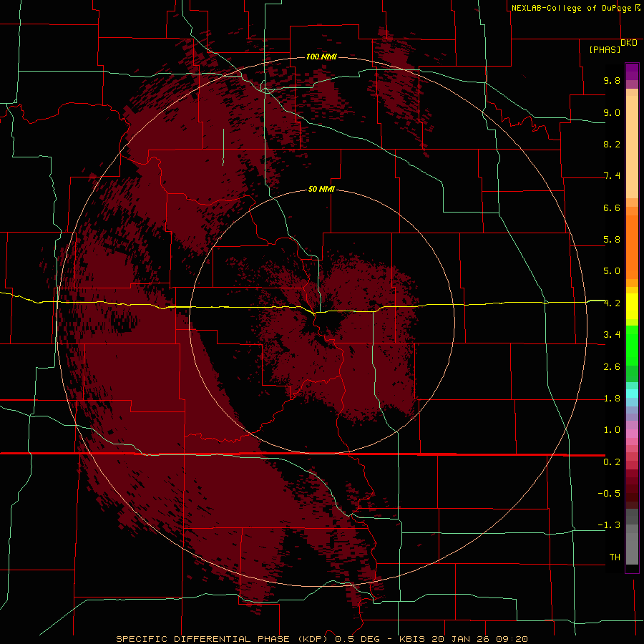644x644 pixels.
Task: Pick the cyan color bar segment
Action: coord(632,394)
